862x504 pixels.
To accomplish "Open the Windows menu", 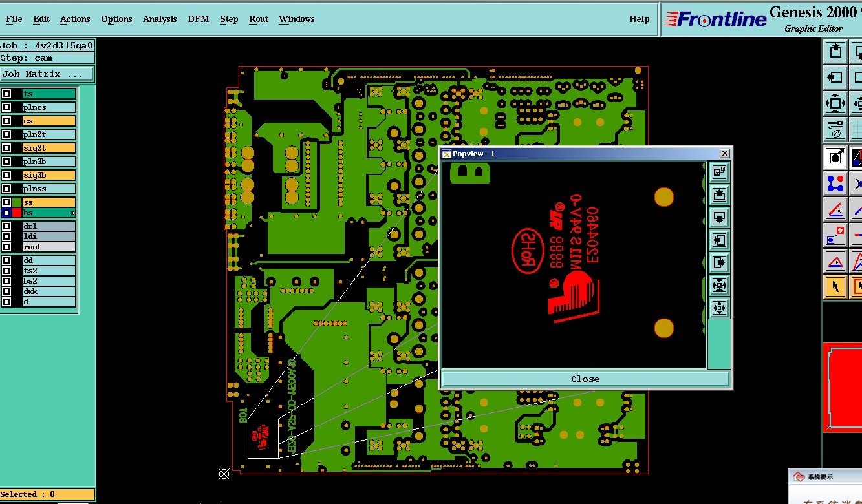I will (296, 19).
